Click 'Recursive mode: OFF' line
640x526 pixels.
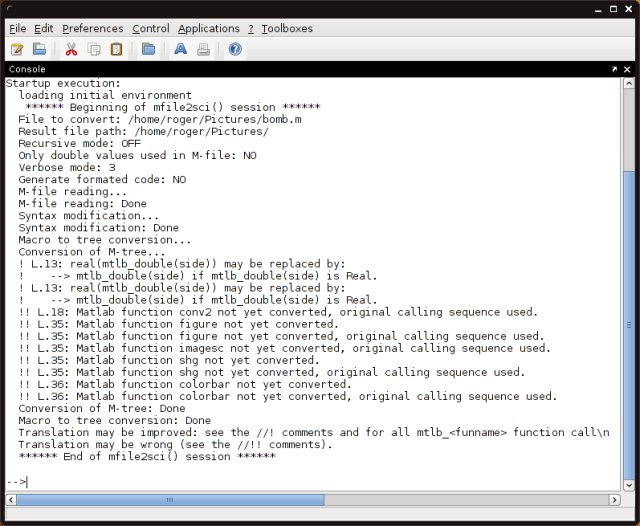coord(80,144)
